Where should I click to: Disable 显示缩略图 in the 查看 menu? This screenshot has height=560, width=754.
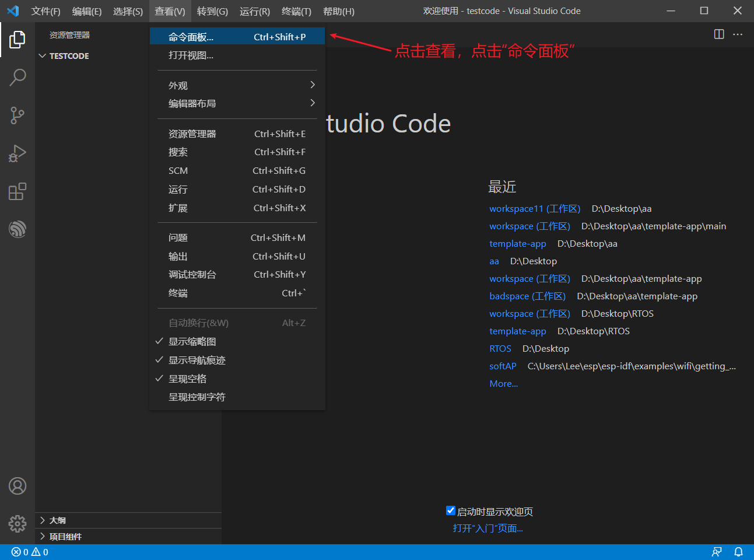coord(192,341)
